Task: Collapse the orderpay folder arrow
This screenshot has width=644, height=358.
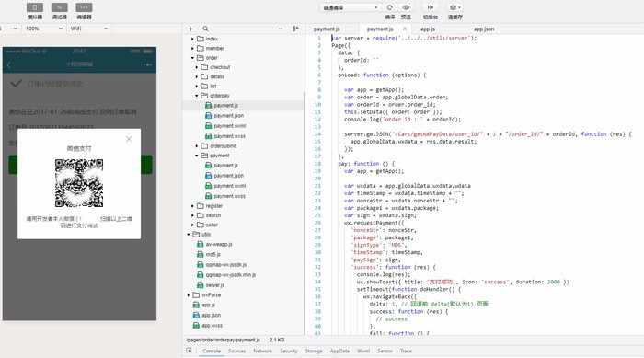Action: 197,96
